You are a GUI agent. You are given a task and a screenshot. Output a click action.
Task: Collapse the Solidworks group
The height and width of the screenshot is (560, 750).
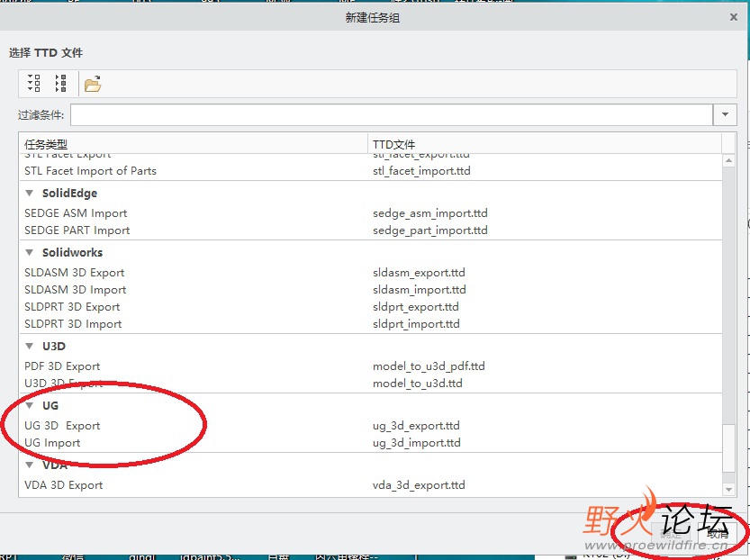click(30, 252)
